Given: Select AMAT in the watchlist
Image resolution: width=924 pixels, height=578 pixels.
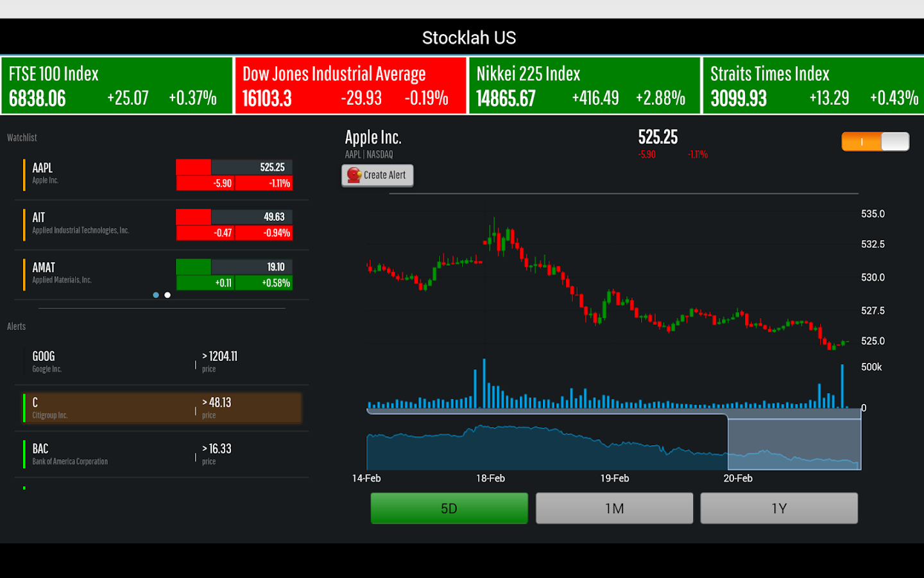Looking at the screenshot, I should pos(162,274).
